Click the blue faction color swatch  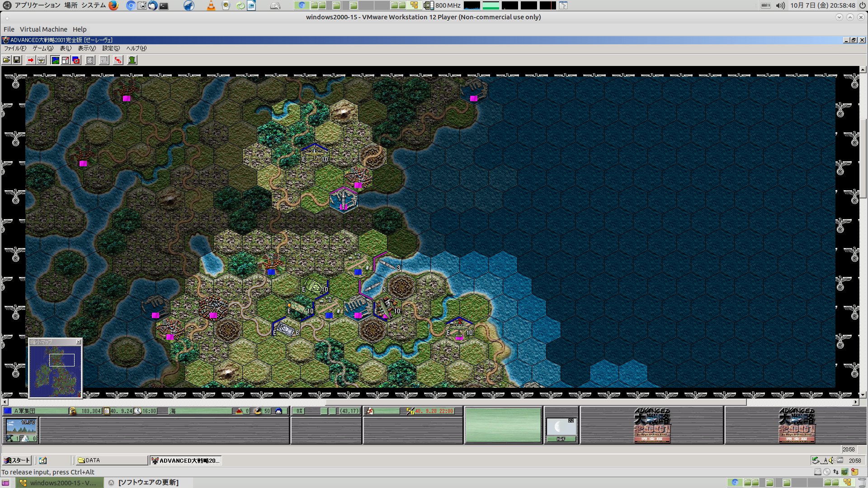(8, 411)
